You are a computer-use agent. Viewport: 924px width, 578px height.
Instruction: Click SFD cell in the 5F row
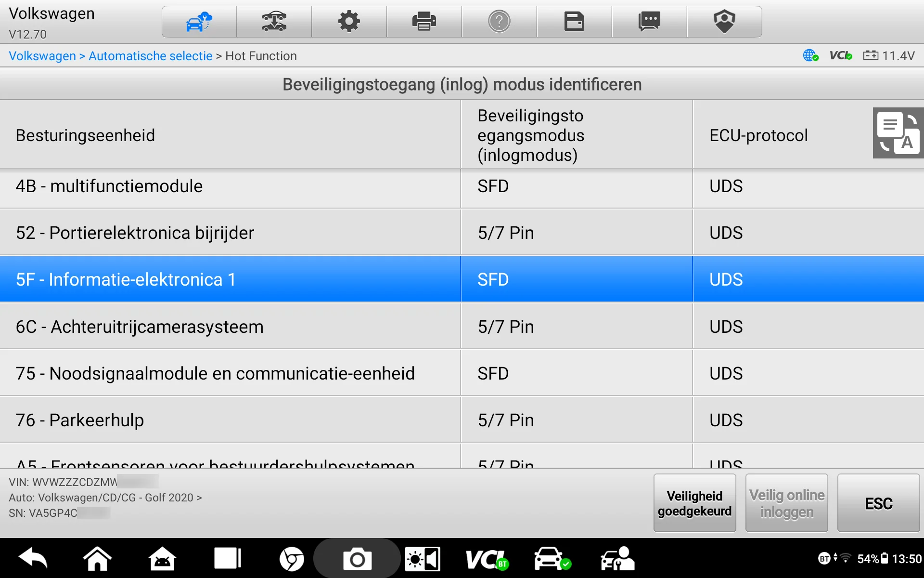point(577,279)
